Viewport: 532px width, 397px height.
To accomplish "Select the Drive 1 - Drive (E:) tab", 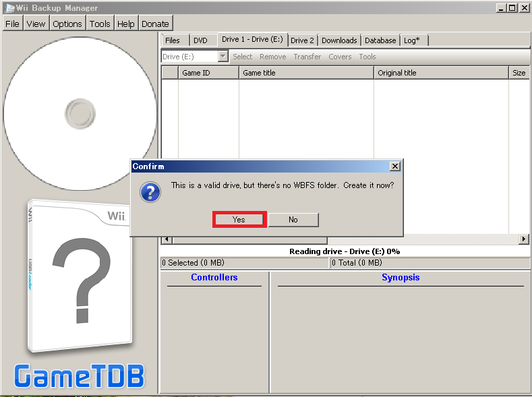I will 252,39.
